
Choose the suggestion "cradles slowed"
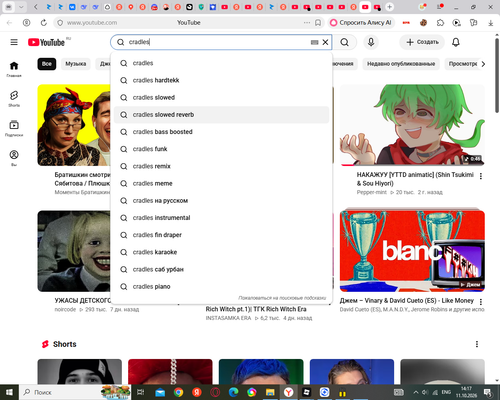pyautogui.click(x=221, y=97)
